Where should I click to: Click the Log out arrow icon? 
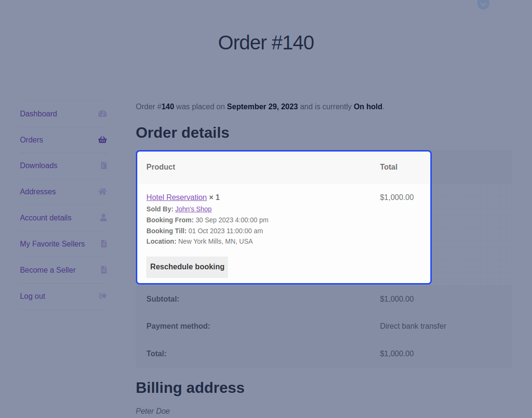click(x=103, y=296)
